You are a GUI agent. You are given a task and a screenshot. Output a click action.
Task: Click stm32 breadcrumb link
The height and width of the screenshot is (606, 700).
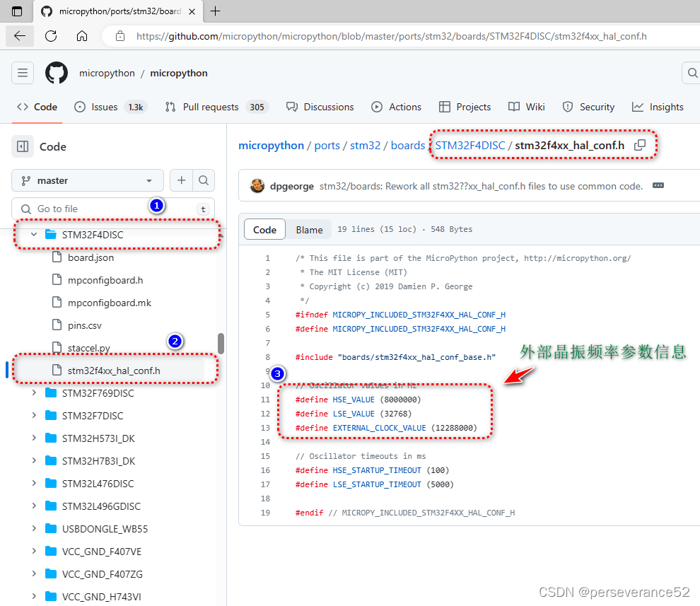click(365, 146)
